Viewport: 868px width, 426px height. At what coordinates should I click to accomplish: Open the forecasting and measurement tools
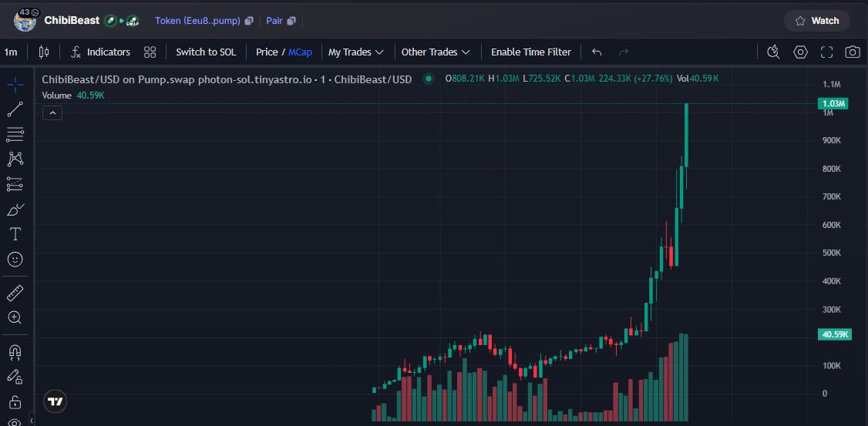click(15, 184)
